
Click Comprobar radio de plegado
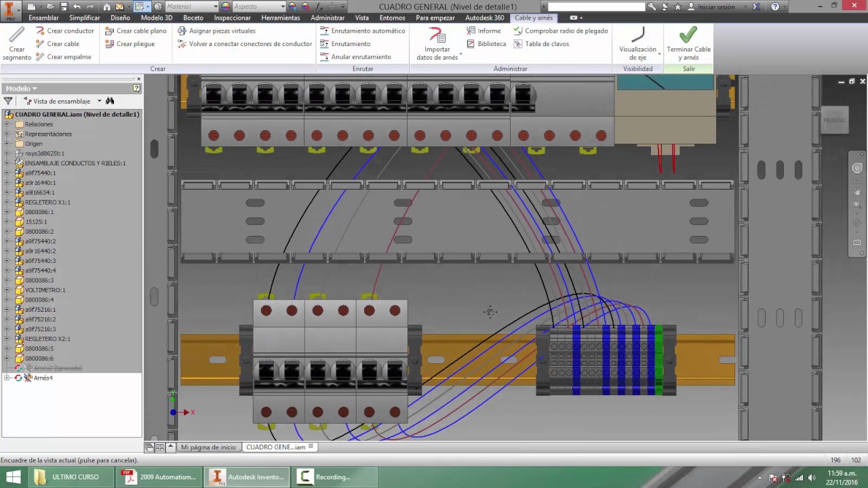click(561, 31)
